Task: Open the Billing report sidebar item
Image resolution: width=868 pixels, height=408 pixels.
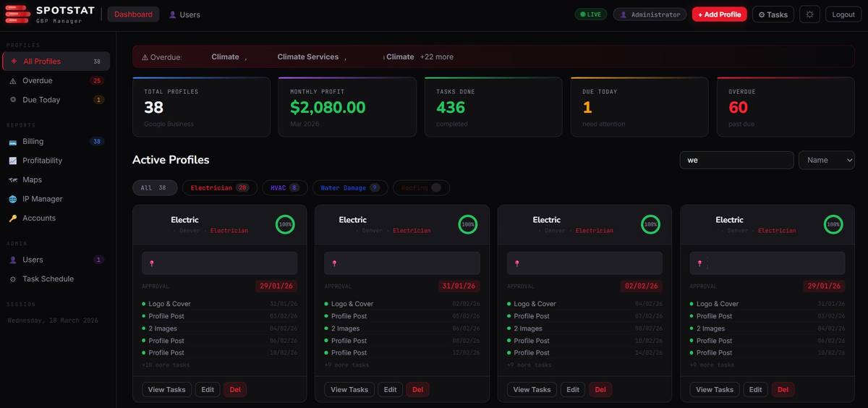Action: pos(56,141)
